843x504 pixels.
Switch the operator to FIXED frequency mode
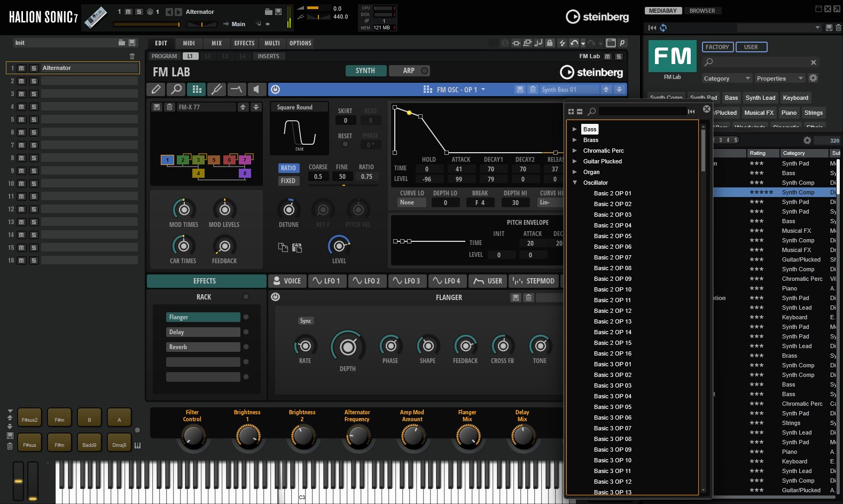[288, 181]
